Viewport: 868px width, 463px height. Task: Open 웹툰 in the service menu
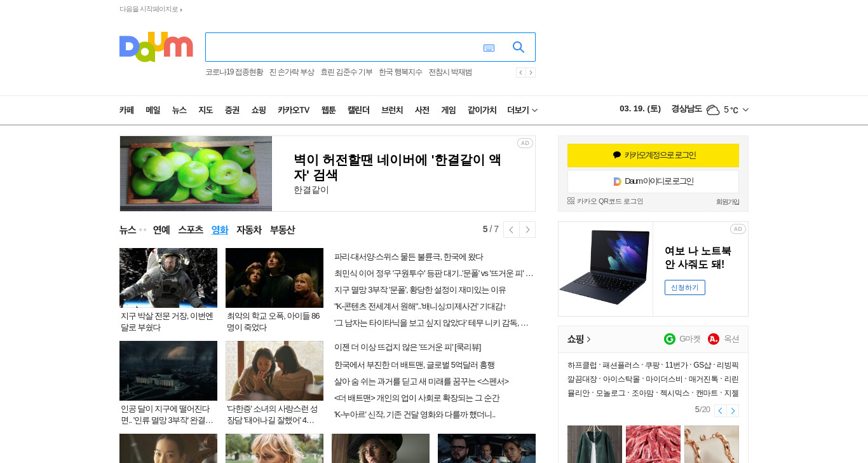(329, 110)
